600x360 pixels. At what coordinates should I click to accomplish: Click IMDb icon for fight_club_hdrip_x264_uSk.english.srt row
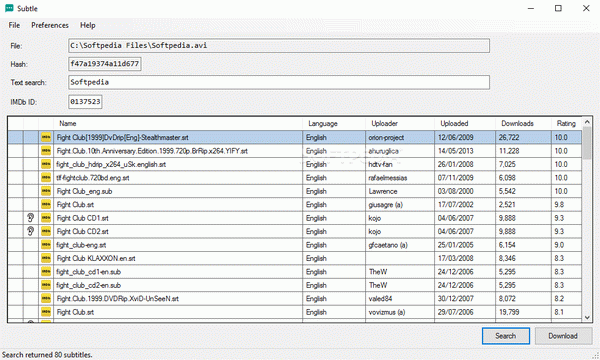pos(46,164)
